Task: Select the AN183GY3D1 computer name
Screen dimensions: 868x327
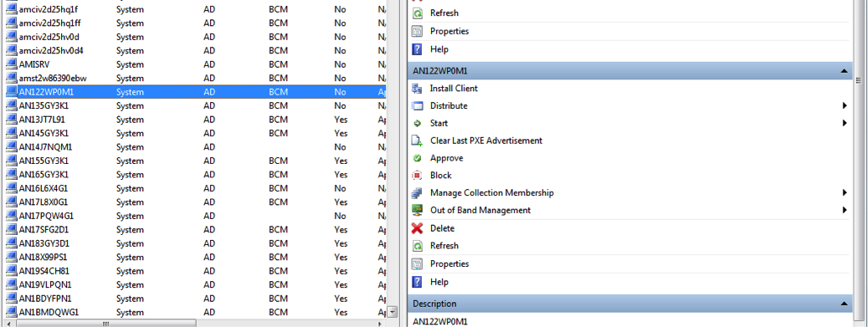Action: coord(44,243)
